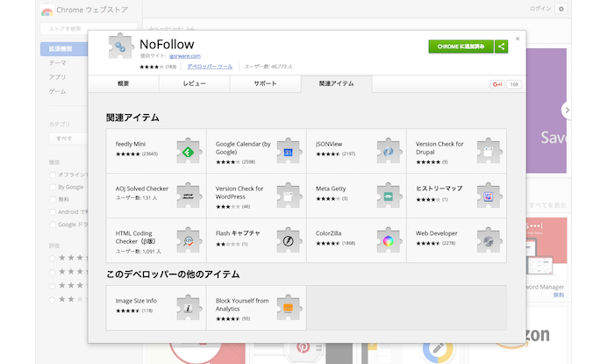Open the Image Size Info icon
Viewport: 614px width, 364px height.
pyautogui.click(x=189, y=307)
